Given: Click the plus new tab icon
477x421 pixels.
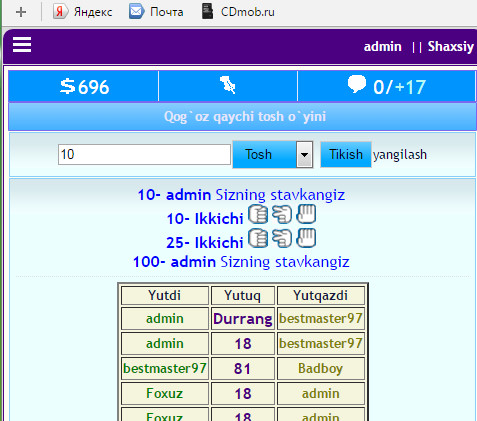Looking at the screenshot, I should point(21,12).
